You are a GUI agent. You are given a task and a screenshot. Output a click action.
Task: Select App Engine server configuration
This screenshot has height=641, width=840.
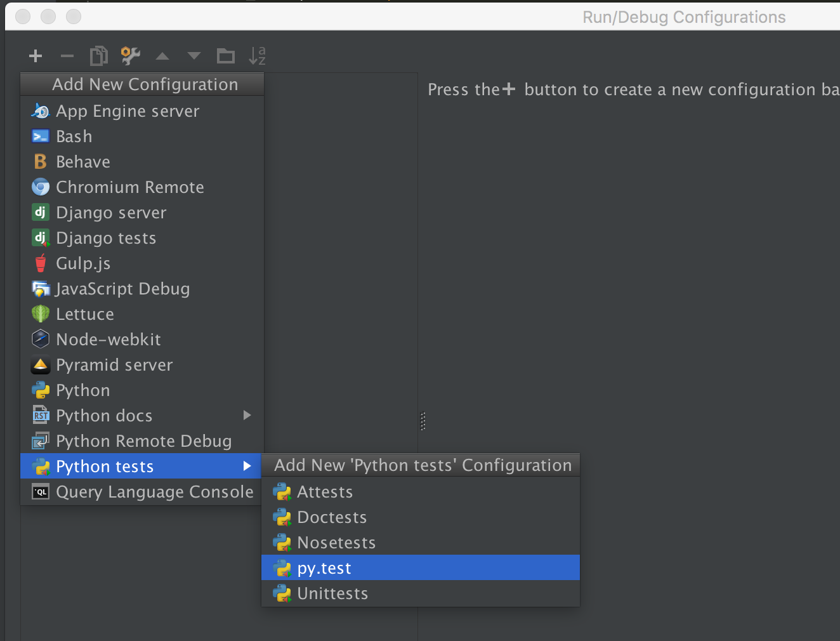pyautogui.click(x=142, y=111)
